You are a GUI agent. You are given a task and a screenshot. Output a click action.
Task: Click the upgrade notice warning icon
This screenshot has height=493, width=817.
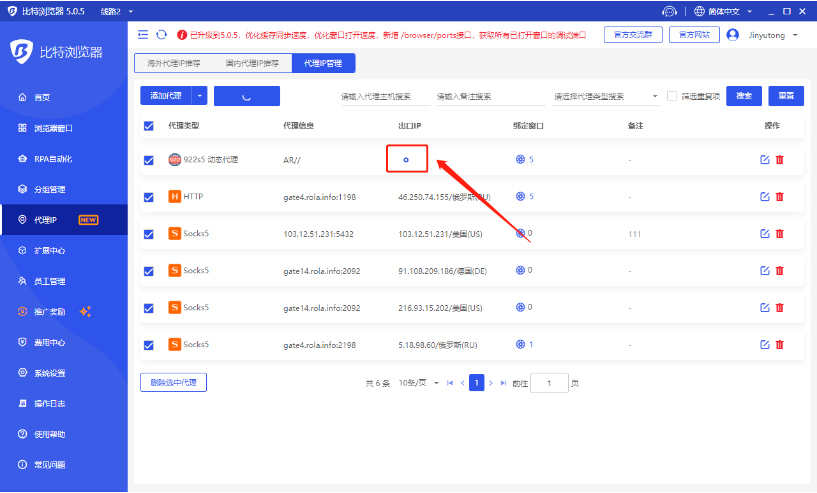tap(182, 35)
